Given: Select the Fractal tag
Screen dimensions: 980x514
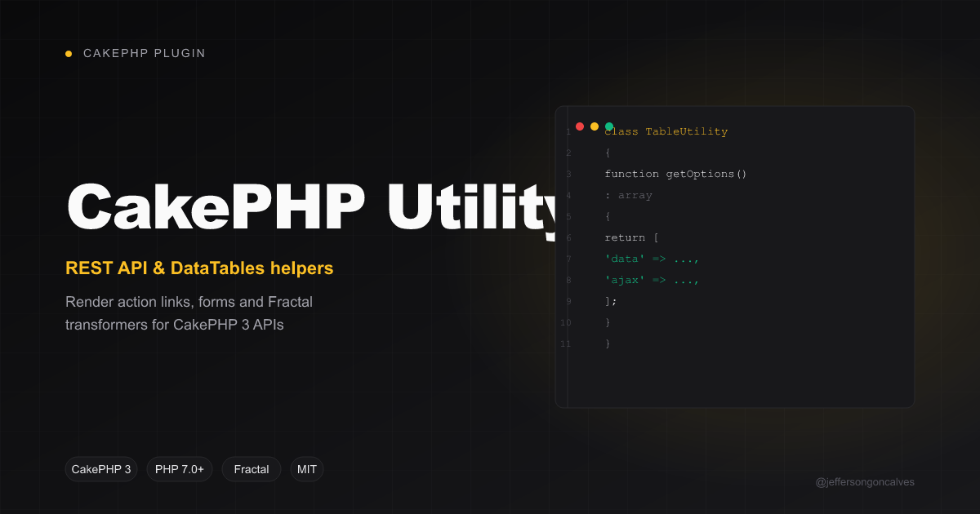Looking at the screenshot, I should (252, 469).
